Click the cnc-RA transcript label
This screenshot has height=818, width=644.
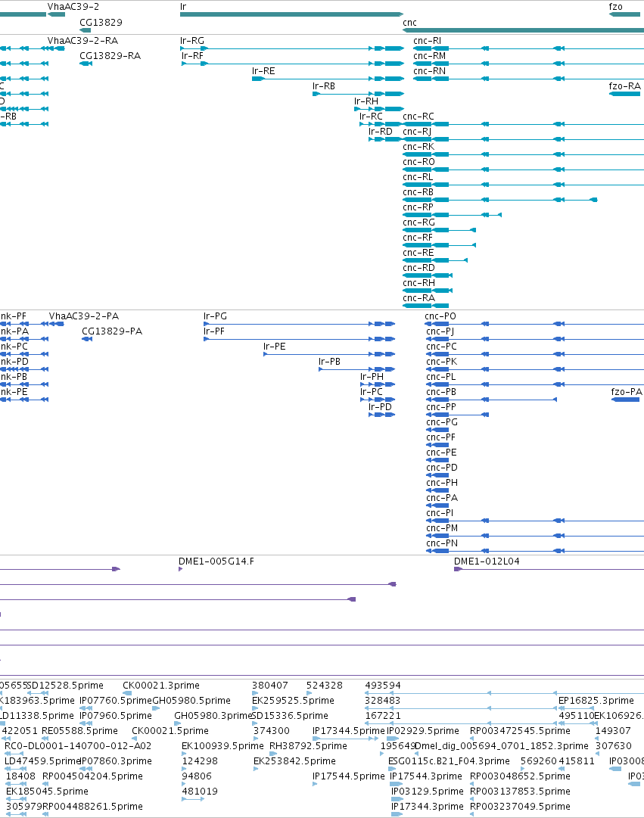click(419, 298)
